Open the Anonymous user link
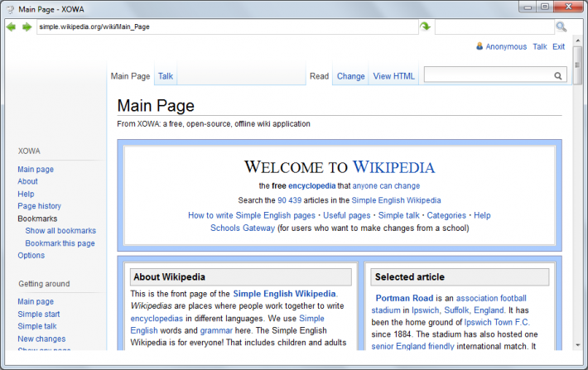 click(506, 46)
